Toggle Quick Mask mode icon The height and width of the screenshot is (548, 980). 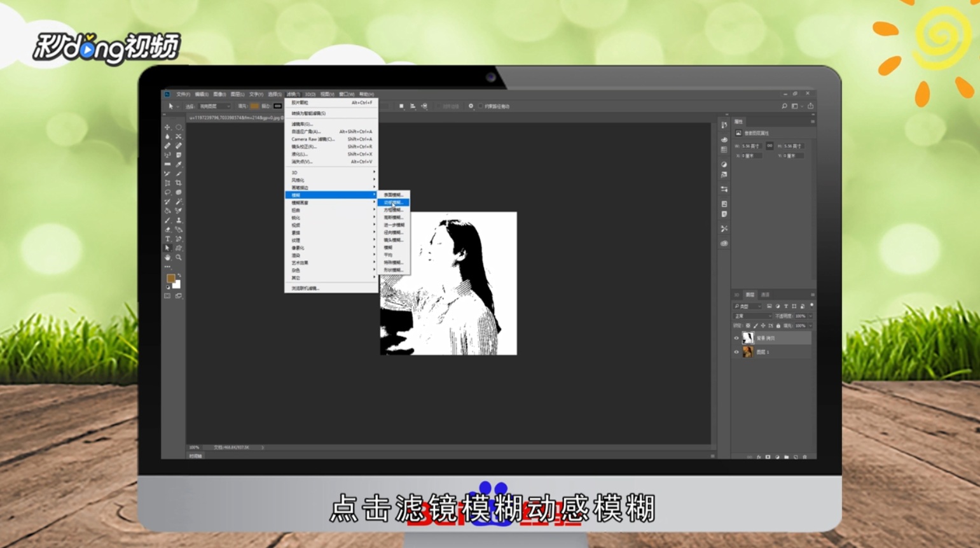pos(167,296)
